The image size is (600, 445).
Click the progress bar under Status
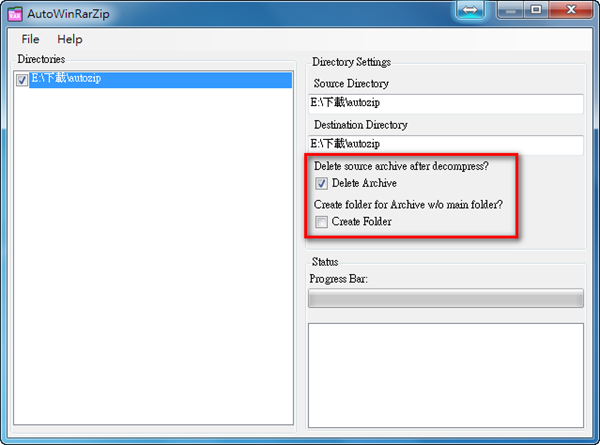tap(446, 298)
